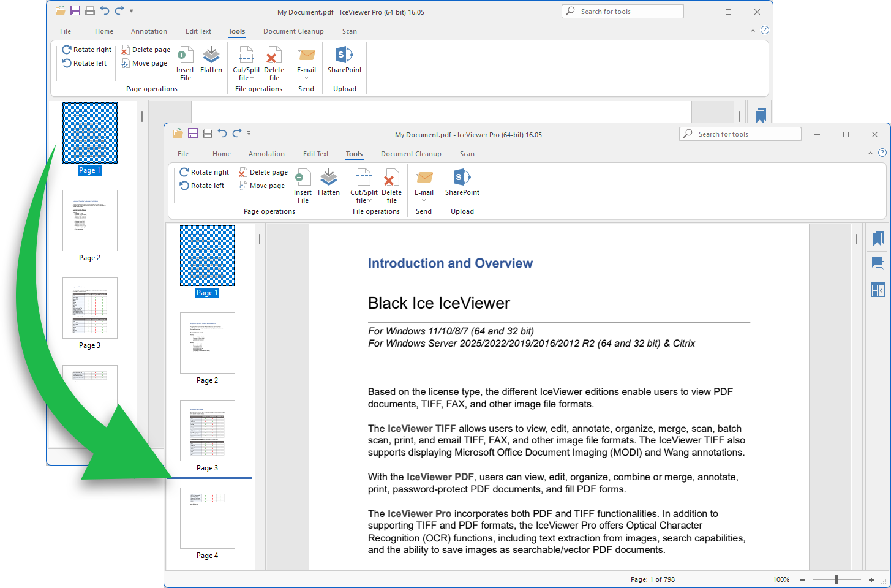
Task: Click the Save icon in back window
Action: (x=75, y=10)
